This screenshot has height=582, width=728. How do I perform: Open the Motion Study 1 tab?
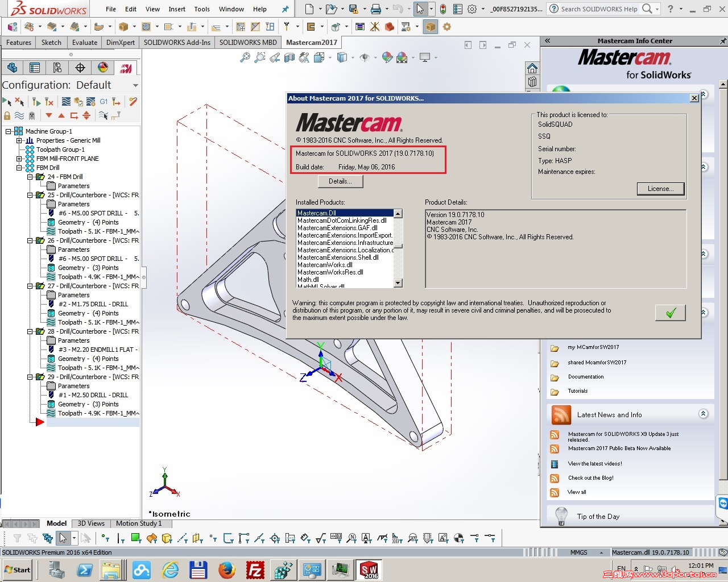pos(139,523)
